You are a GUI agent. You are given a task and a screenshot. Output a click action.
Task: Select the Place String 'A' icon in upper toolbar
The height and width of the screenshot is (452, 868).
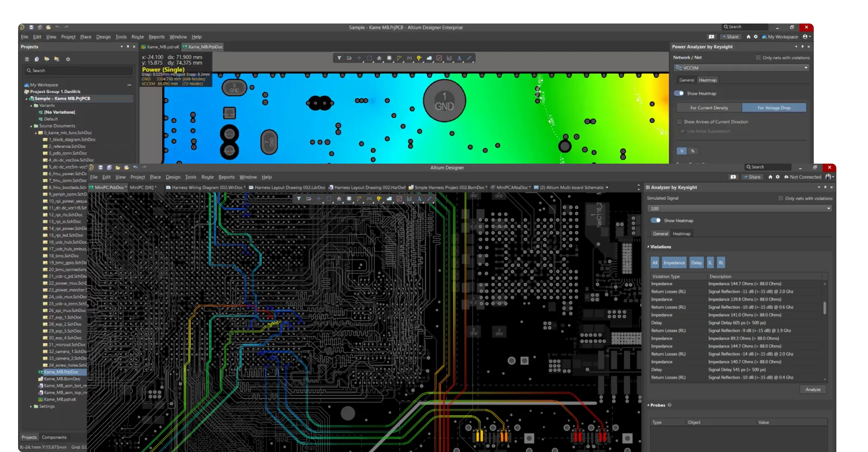[459, 58]
